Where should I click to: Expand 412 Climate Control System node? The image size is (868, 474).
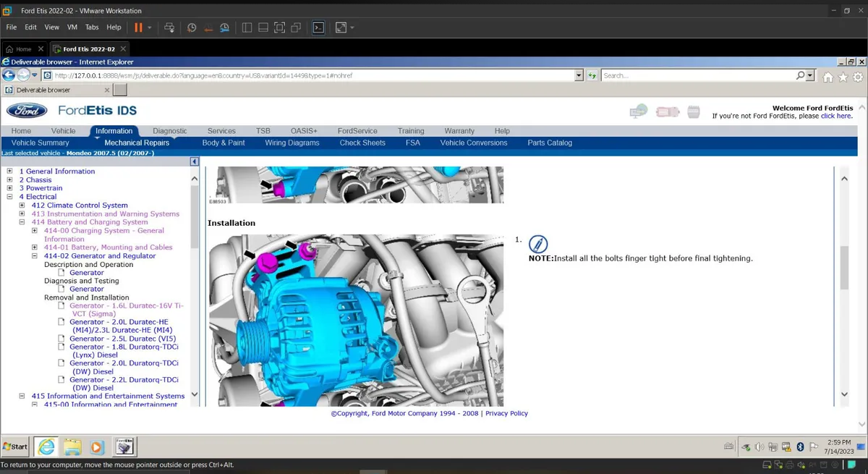(22, 206)
